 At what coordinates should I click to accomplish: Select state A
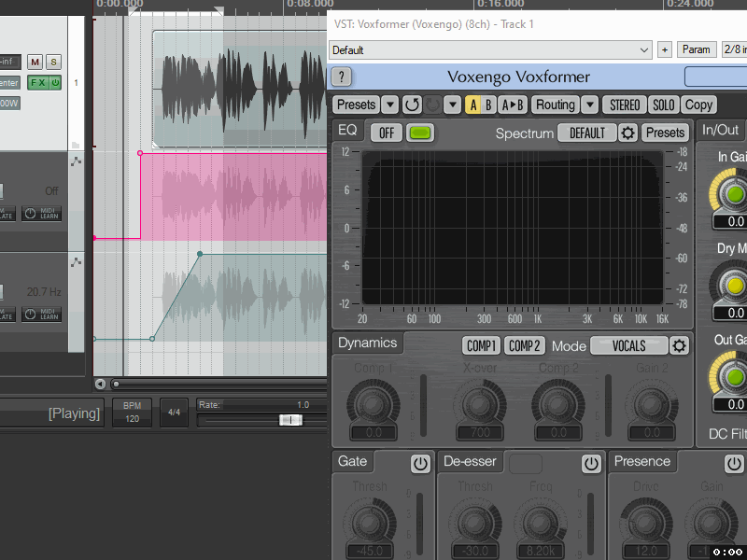[x=472, y=105]
